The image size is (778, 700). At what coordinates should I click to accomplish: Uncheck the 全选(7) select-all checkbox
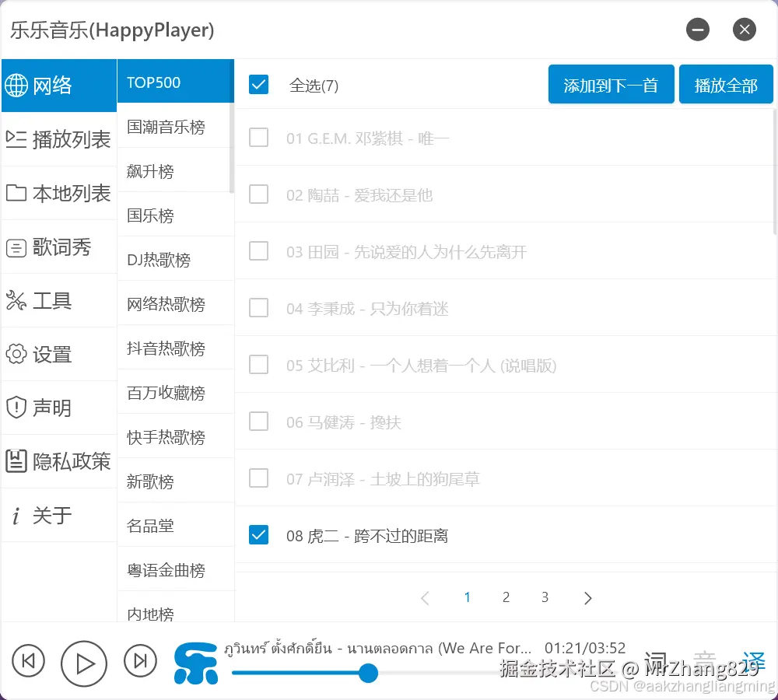[258, 86]
